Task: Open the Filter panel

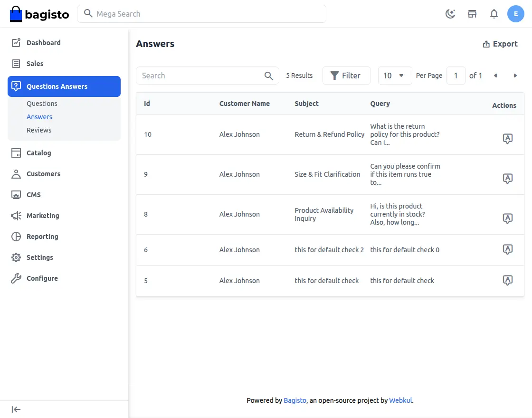Action: (x=346, y=76)
